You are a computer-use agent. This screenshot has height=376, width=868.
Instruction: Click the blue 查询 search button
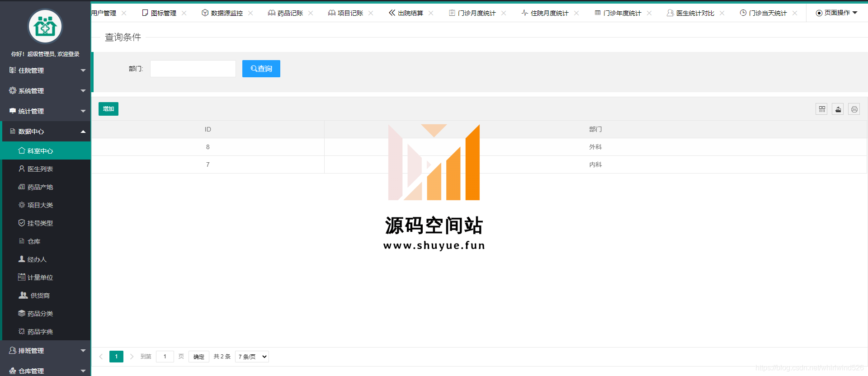click(261, 69)
